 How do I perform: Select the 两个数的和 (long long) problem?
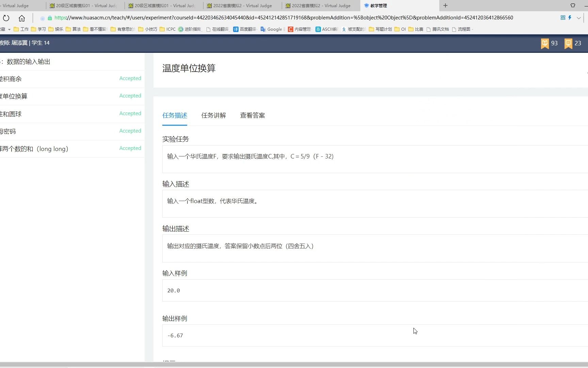pos(72,149)
